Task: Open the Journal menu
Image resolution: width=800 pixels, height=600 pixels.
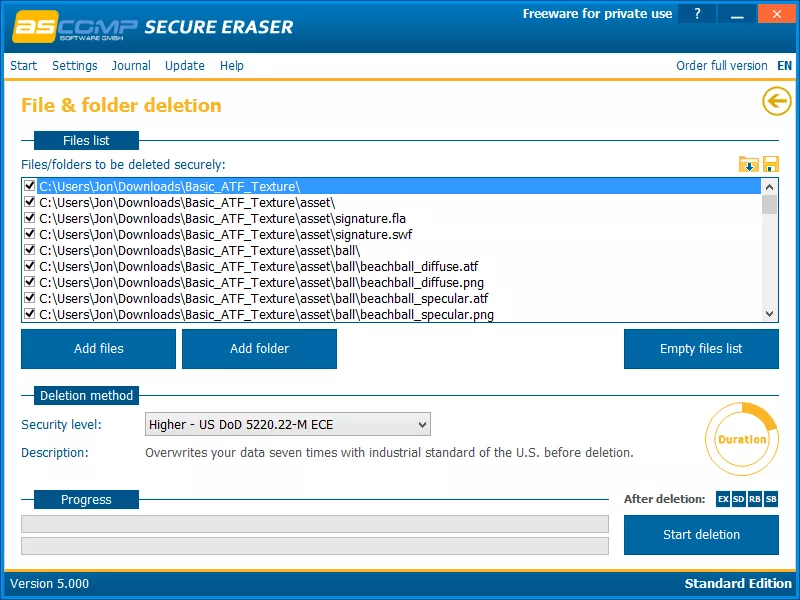Action: click(131, 65)
